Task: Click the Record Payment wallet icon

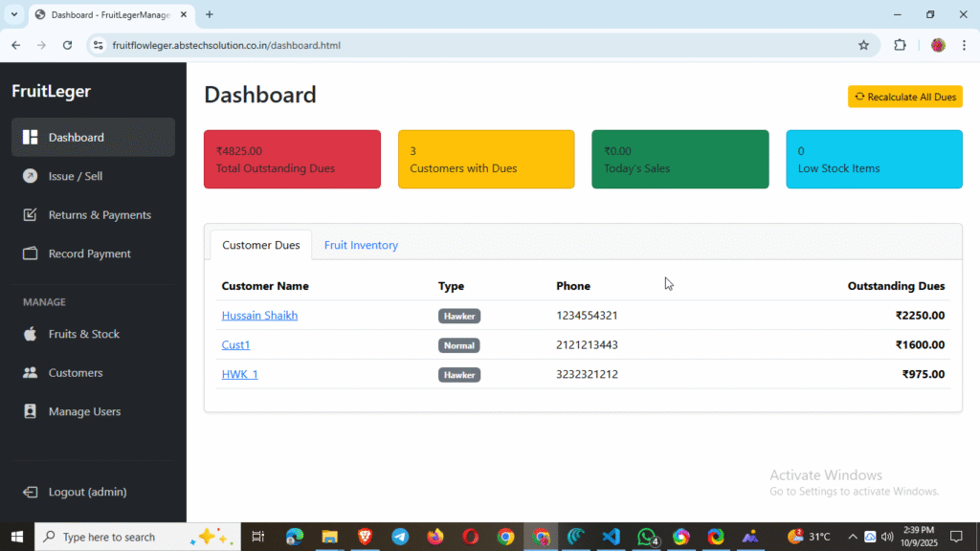Action: click(31, 253)
